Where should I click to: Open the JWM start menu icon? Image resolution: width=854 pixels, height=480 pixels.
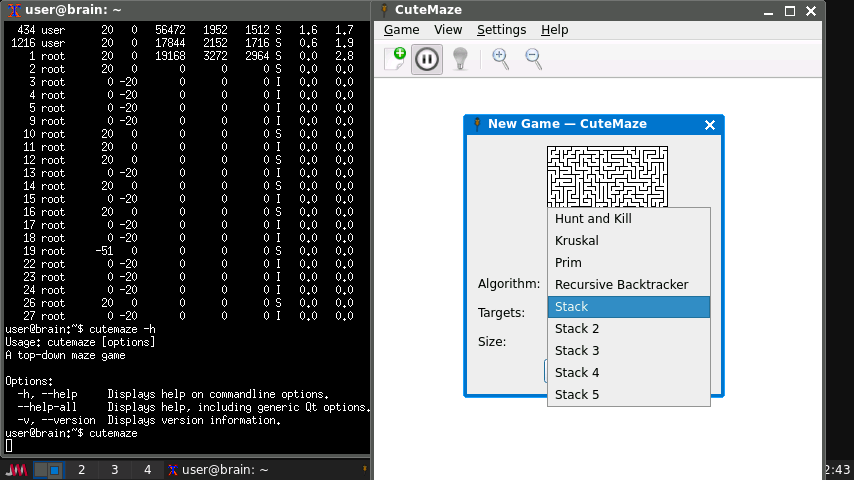(16, 470)
